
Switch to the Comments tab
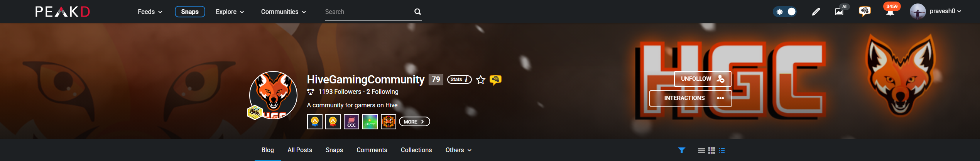(372, 150)
